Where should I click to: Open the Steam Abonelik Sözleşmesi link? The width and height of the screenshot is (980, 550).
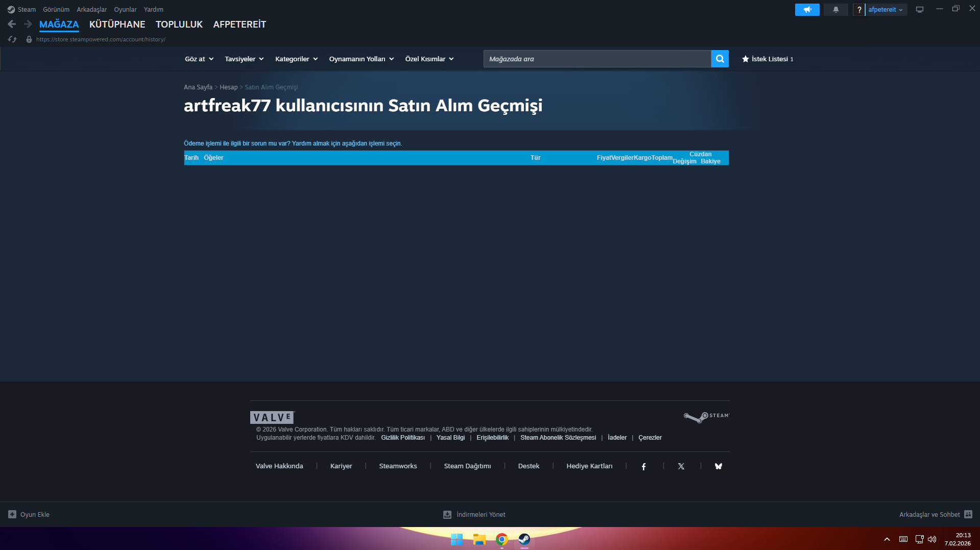pyautogui.click(x=558, y=438)
